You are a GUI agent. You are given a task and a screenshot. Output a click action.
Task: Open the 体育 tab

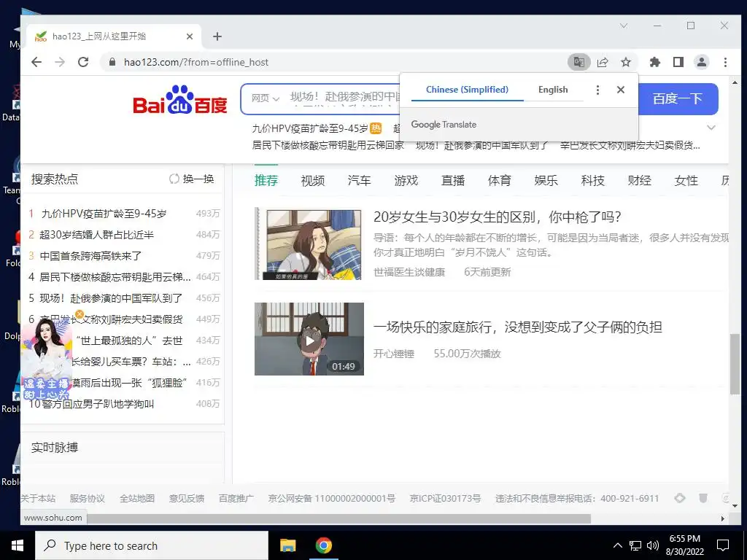(x=499, y=181)
